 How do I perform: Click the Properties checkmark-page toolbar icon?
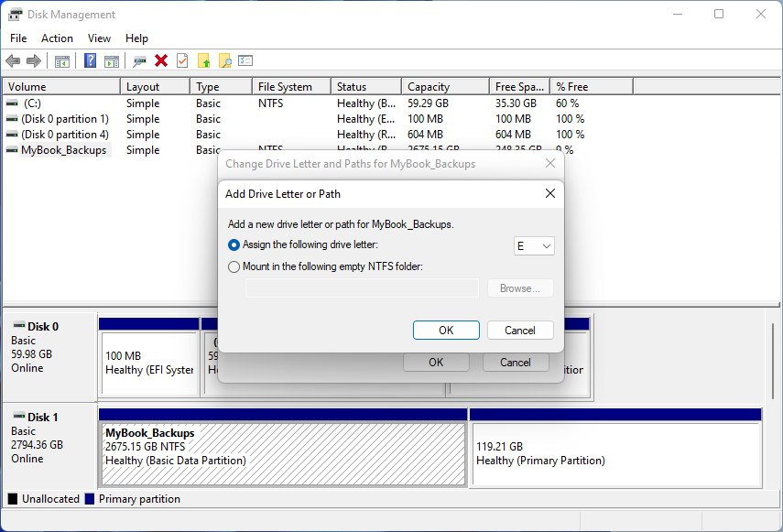tap(182, 60)
